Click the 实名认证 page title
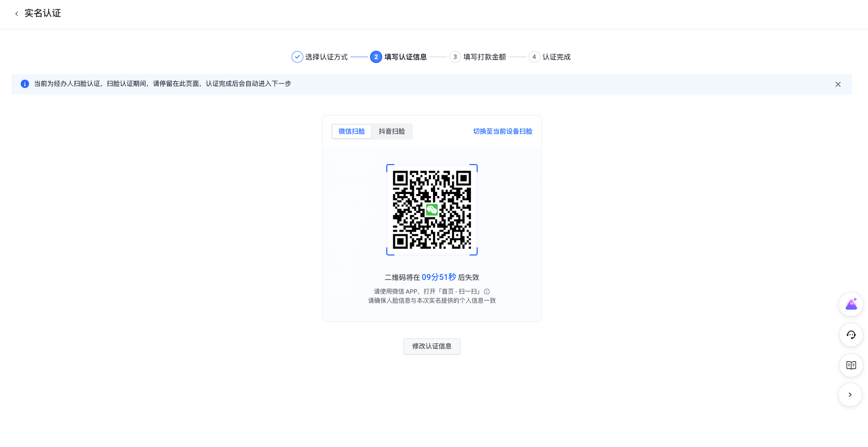 43,13
